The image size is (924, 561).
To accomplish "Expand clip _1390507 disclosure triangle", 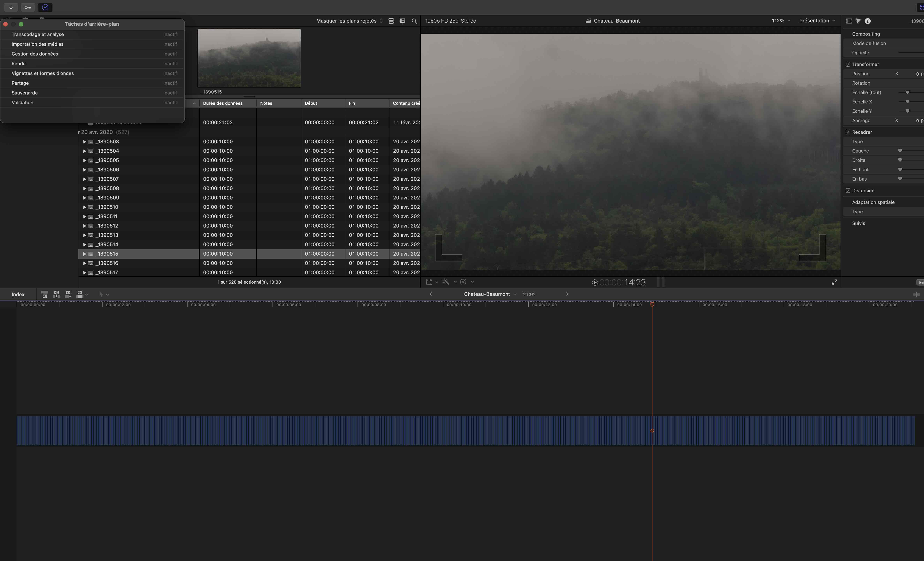I will coord(84,179).
